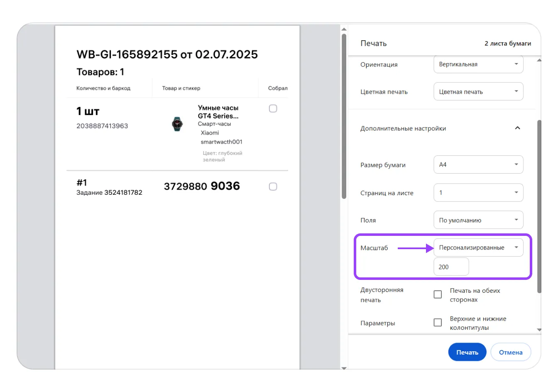Enable Печать на обеих сторонах checkbox
The width and height of the screenshot is (558, 392).
[438, 294]
